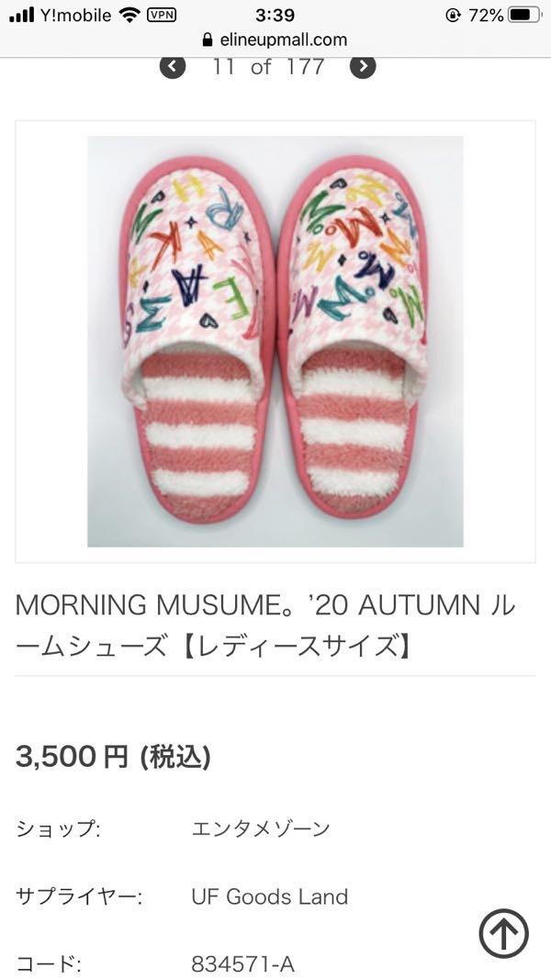Tap the left slipper in product photo

[197, 339]
